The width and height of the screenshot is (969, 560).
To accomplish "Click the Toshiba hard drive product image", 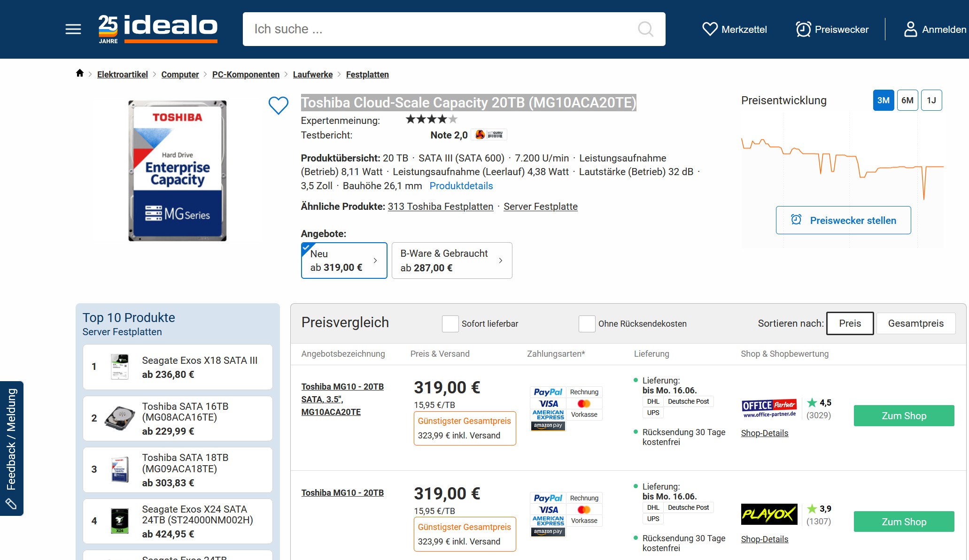I will (178, 171).
